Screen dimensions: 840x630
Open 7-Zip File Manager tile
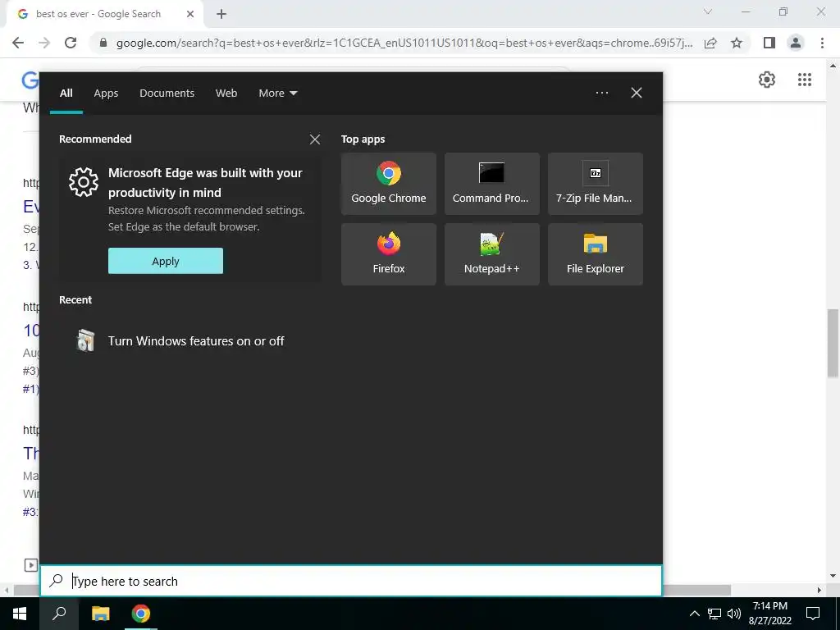click(596, 184)
